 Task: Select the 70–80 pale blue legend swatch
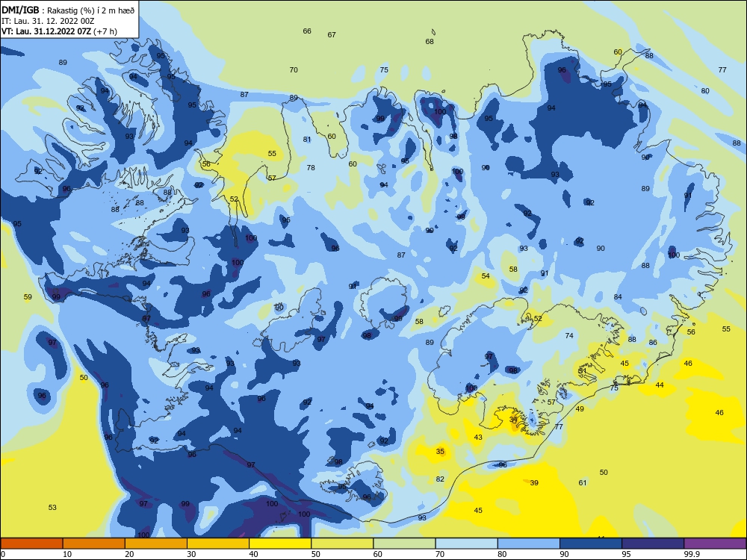point(466,544)
